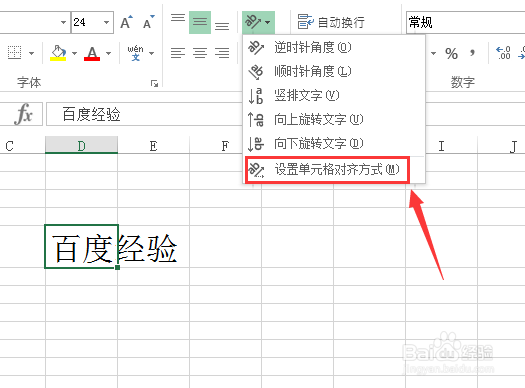Enable 自动换行 wrap text
The height and width of the screenshot is (388, 525).
point(331,22)
